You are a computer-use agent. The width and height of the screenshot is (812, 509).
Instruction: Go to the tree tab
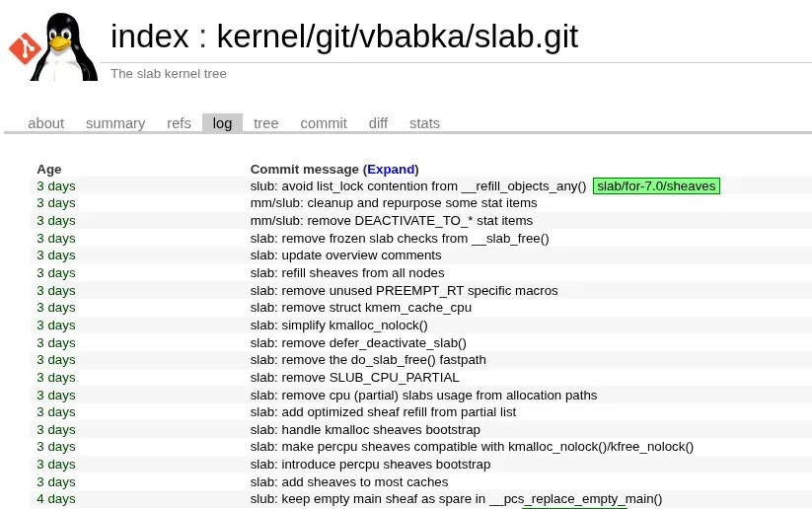(x=266, y=123)
